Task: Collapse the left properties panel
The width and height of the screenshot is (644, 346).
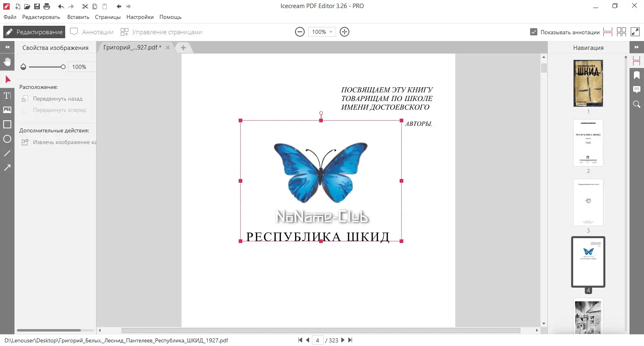Action: 7,47
